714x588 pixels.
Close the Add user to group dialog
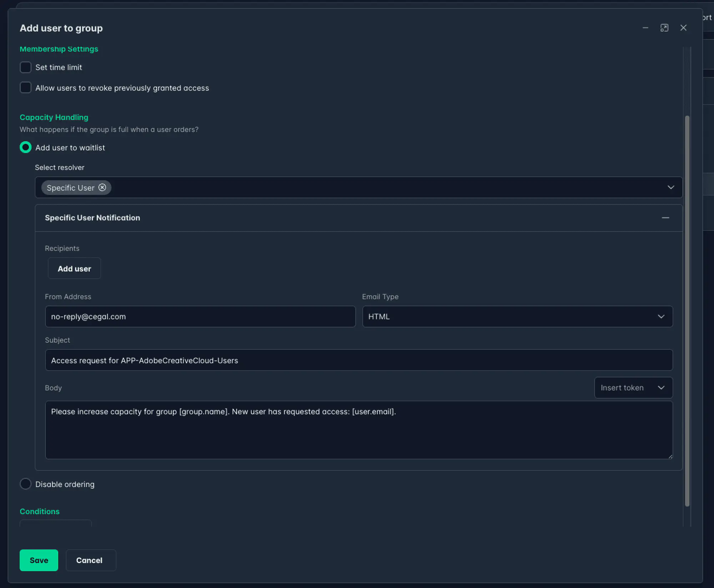click(x=683, y=28)
